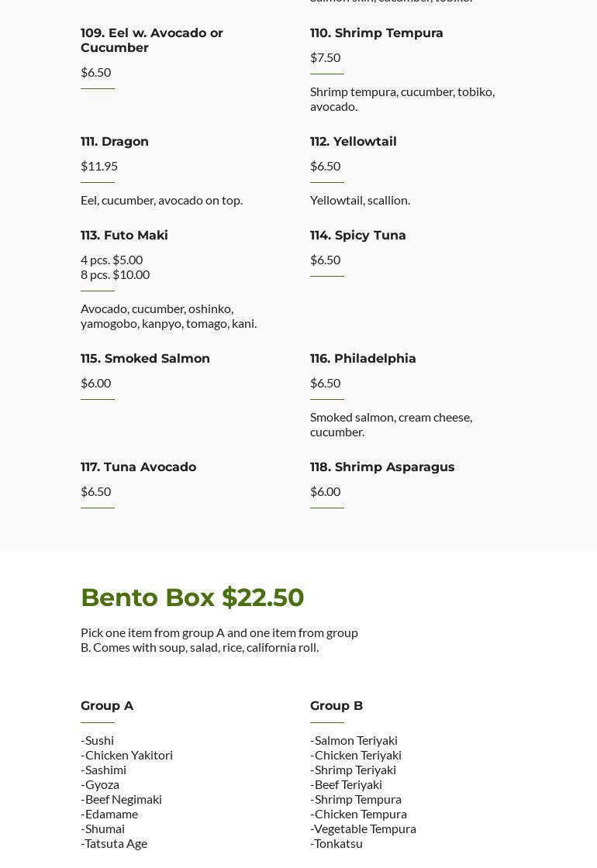
Task: Click the 116. Philadelphia item title
Action: click(x=363, y=359)
